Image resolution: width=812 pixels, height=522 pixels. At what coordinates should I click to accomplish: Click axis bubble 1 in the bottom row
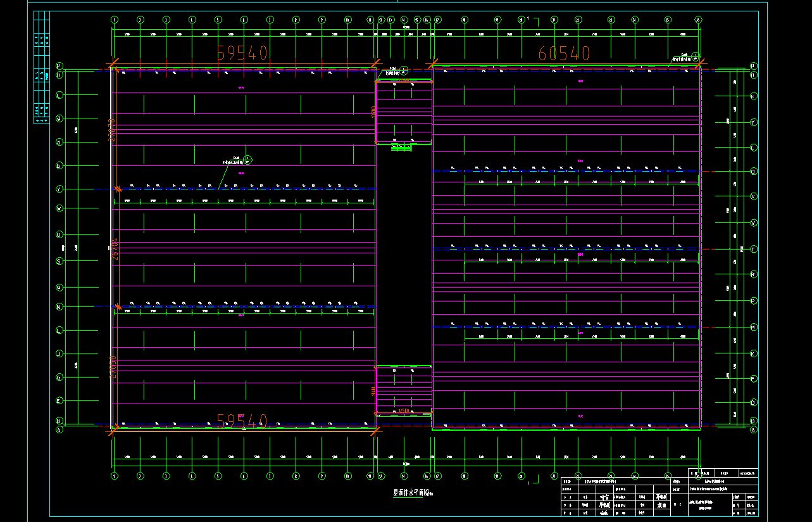pyautogui.click(x=115, y=475)
